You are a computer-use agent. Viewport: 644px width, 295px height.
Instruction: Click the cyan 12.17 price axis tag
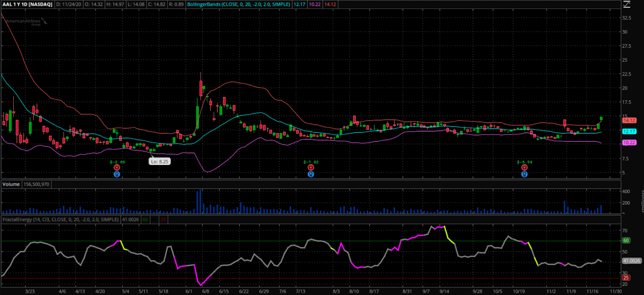pyautogui.click(x=629, y=132)
